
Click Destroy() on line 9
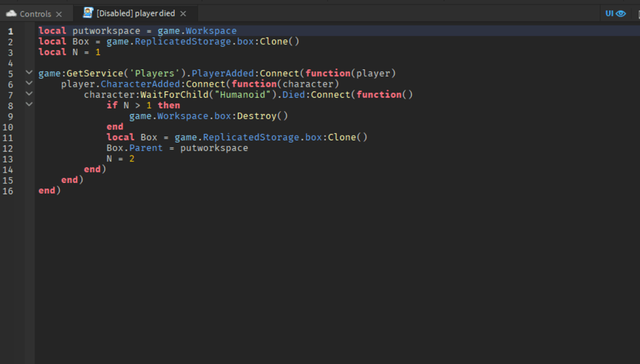tap(262, 116)
